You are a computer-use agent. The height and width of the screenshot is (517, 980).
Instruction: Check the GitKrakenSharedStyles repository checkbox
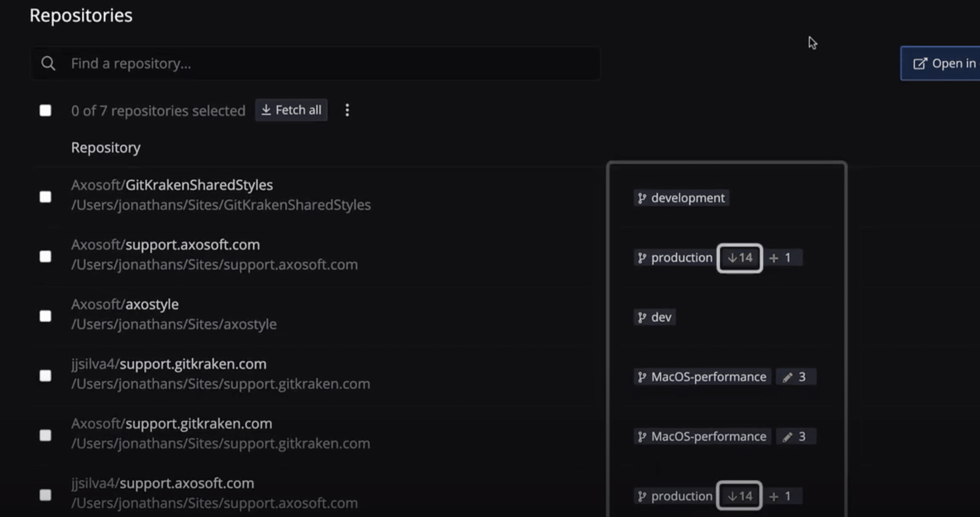tap(45, 196)
